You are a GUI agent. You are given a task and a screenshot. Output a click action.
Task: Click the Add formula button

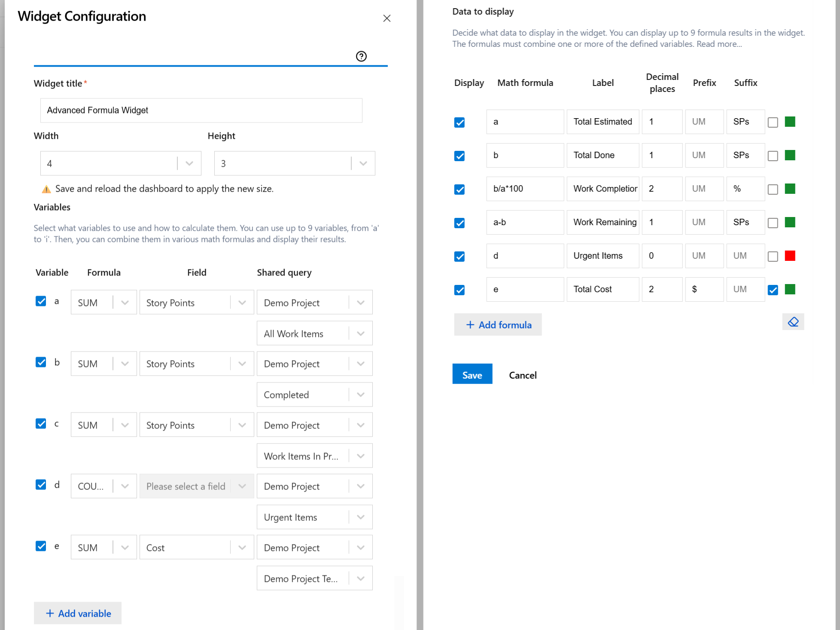click(498, 325)
